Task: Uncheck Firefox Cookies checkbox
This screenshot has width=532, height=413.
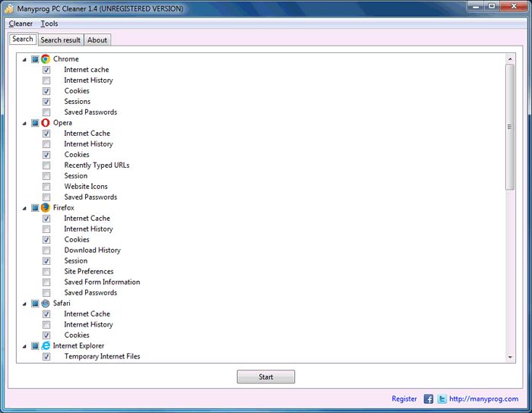Action: click(x=46, y=240)
